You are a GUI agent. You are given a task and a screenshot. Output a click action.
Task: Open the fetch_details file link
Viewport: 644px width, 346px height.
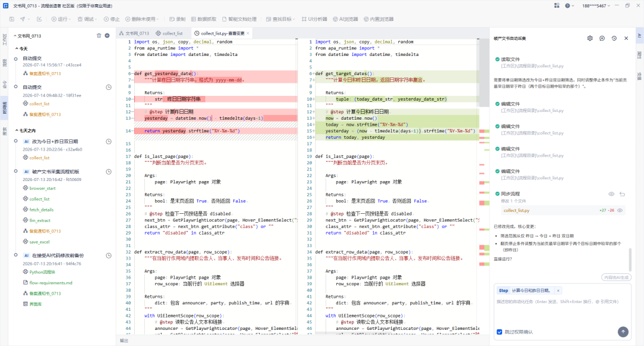(42, 210)
